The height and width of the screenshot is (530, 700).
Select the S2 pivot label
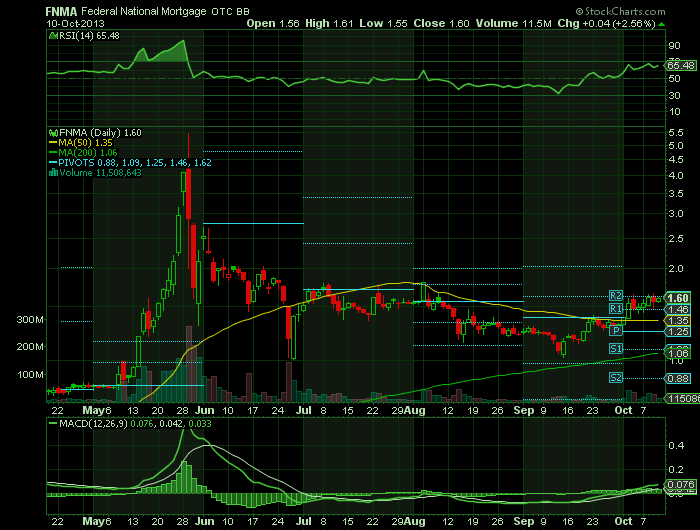point(616,378)
